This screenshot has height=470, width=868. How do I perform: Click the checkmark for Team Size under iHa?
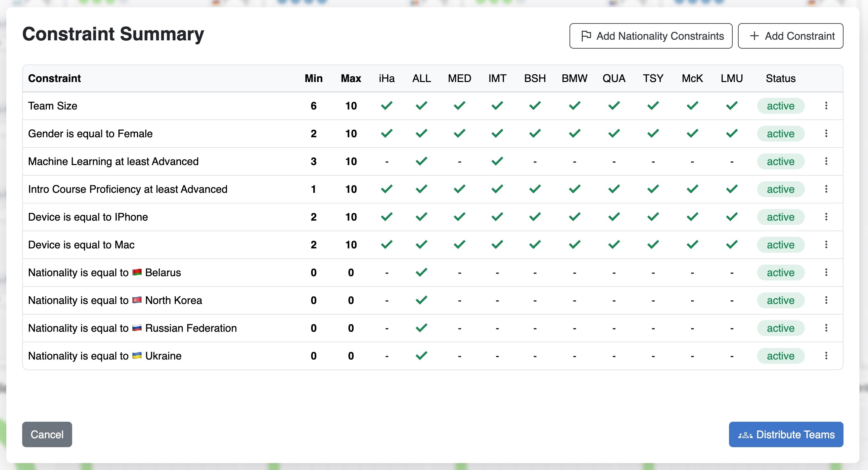pos(387,106)
